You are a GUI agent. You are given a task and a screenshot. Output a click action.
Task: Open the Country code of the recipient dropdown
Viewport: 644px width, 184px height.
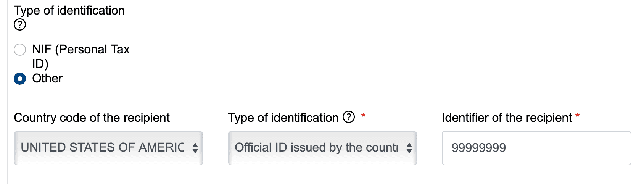tap(108, 148)
